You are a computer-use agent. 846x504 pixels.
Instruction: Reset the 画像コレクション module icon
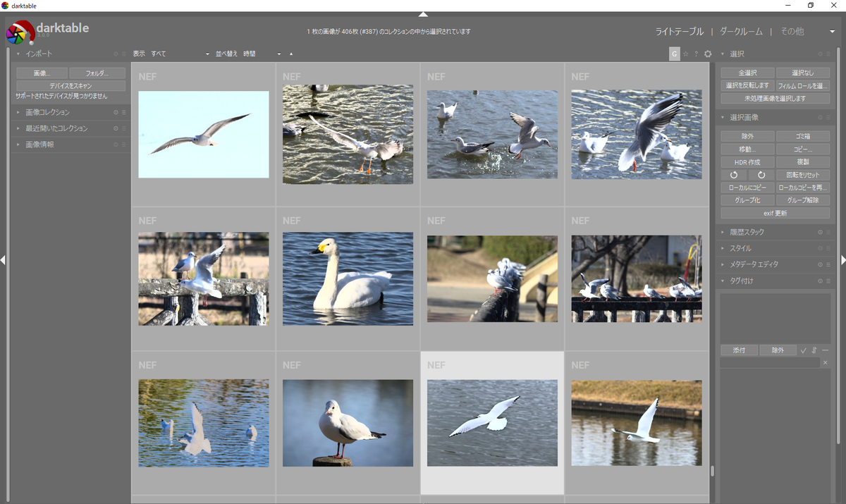click(x=116, y=112)
